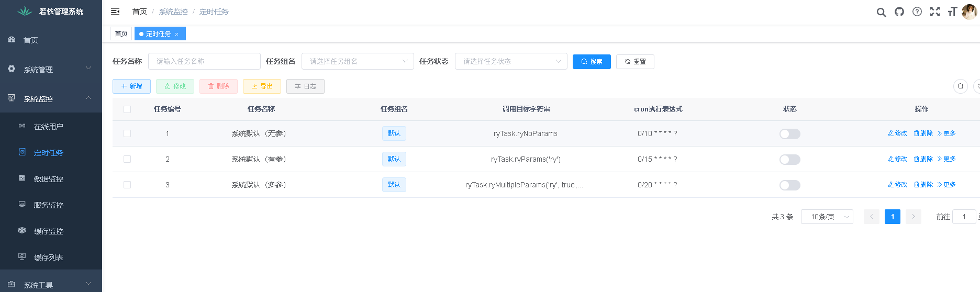Toggle status switch for ryTask.ryParams('ry') row
Image resolution: width=980 pixels, height=292 pixels.
(789, 160)
